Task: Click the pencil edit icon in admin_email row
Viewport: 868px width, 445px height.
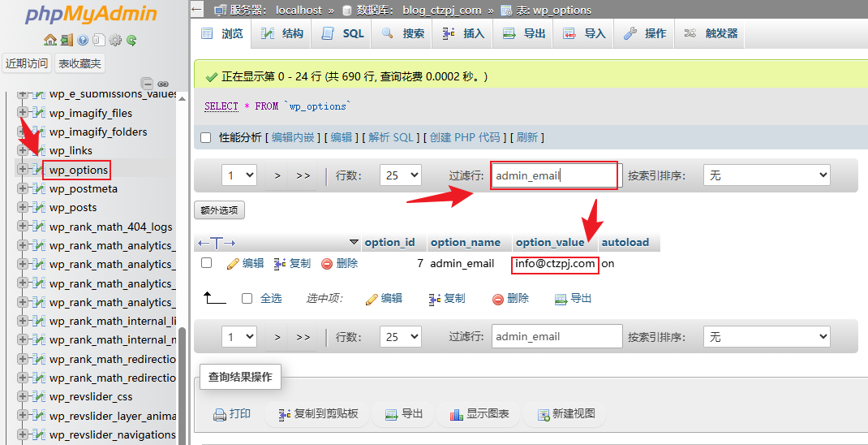Action: (234, 264)
